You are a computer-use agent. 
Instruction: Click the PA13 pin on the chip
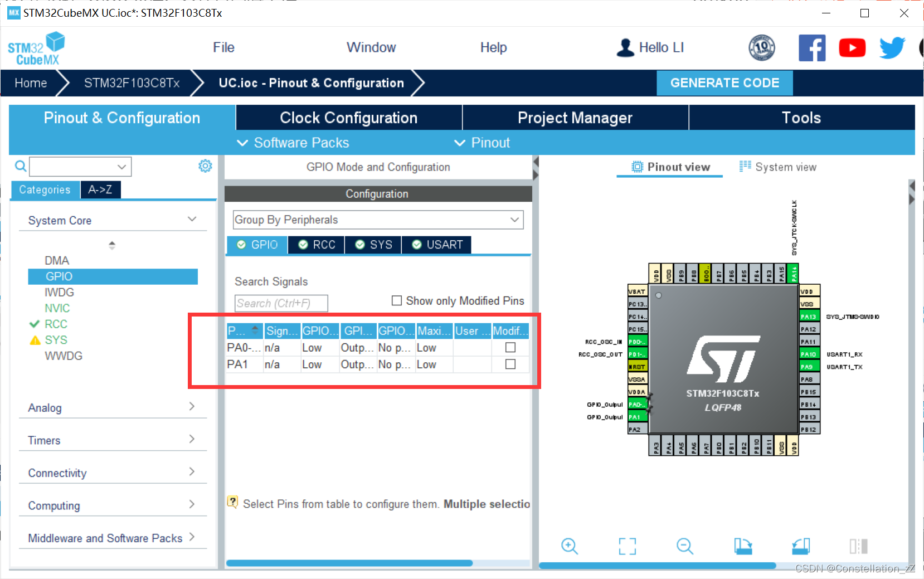pyautogui.click(x=809, y=317)
